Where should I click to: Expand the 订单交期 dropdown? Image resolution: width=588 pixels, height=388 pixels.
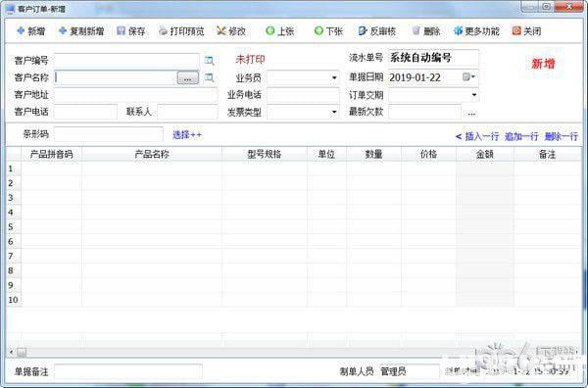click(x=474, y=95)
